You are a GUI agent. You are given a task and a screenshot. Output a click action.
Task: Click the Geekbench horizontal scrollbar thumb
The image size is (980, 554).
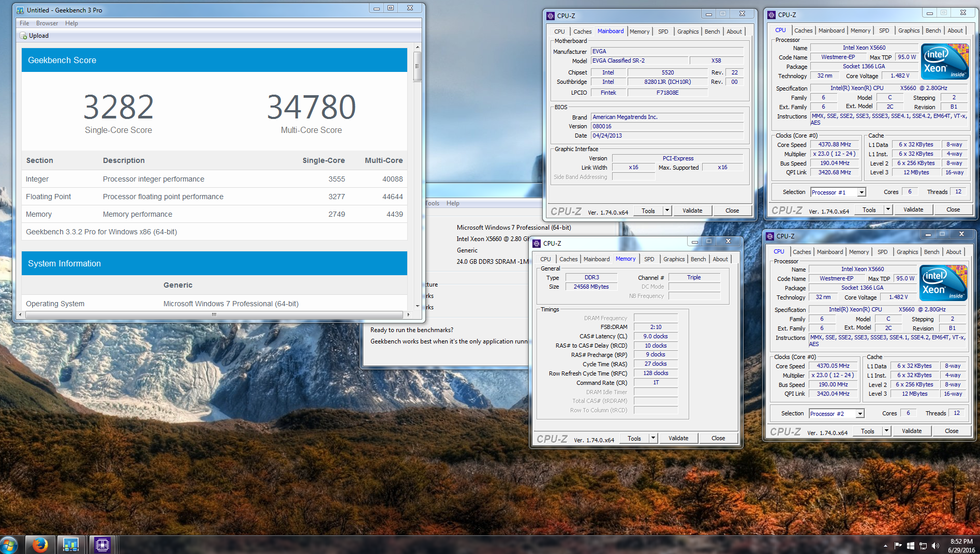(214, 315)
